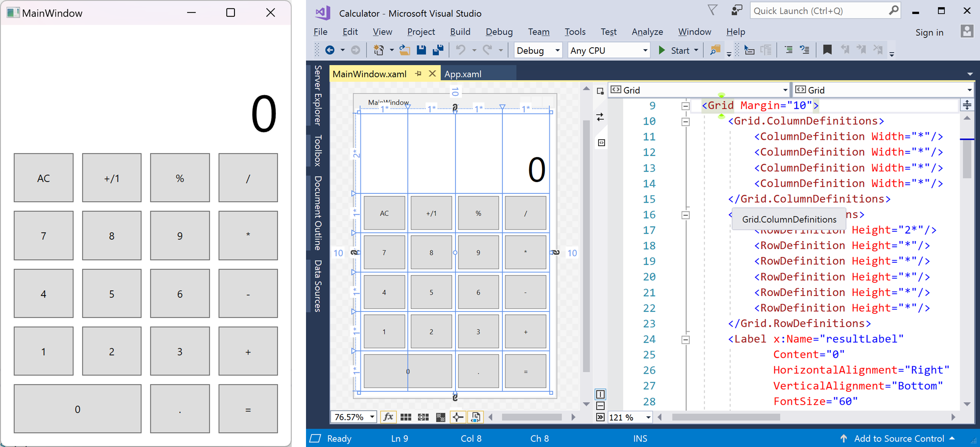
Task: Switch to the App.xaml tab
Action: 463,74
